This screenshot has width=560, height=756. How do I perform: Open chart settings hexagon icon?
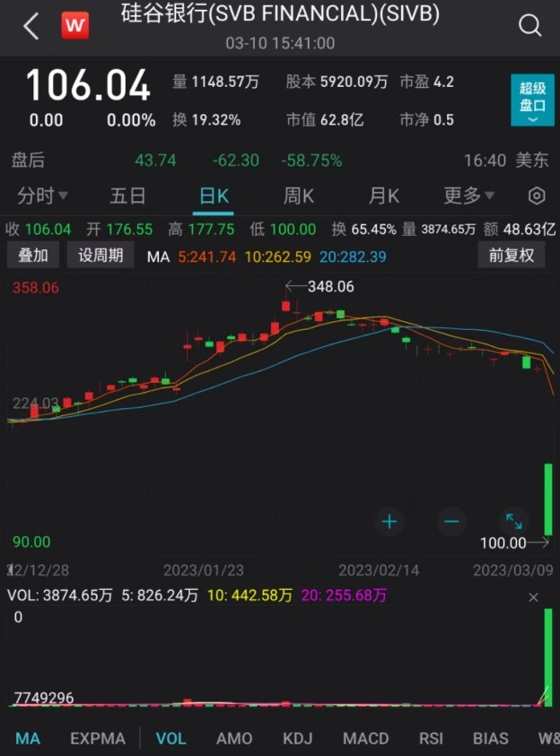pyautogui.click(x=537, y=196)
